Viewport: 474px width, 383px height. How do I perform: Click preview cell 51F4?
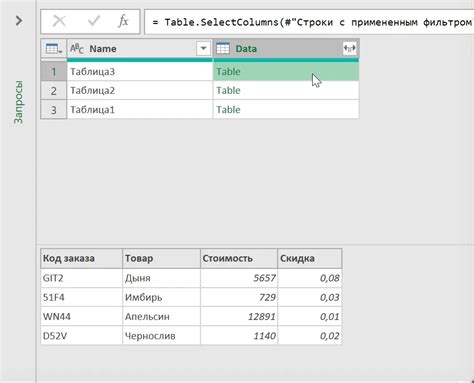(x=82, y=297)
